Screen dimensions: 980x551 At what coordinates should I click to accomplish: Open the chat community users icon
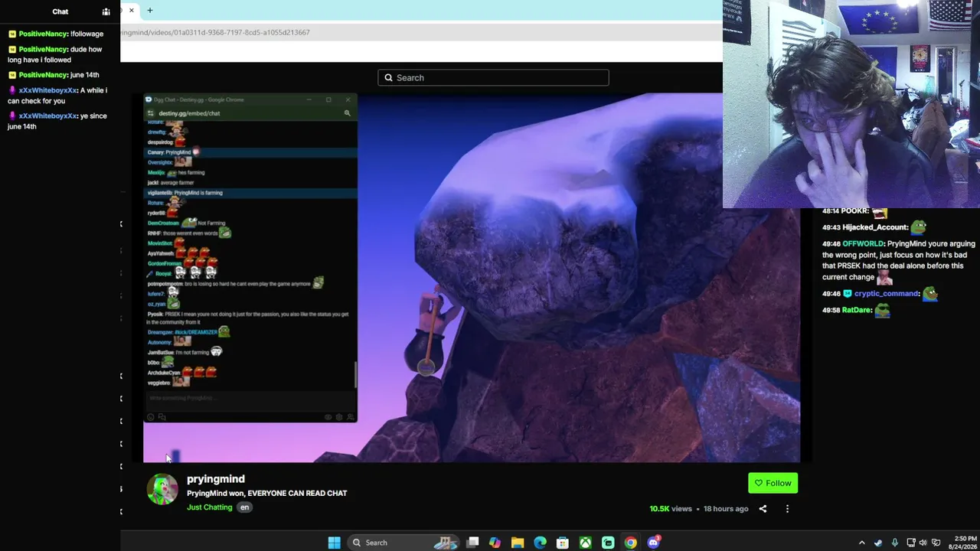tap(106, 11)
